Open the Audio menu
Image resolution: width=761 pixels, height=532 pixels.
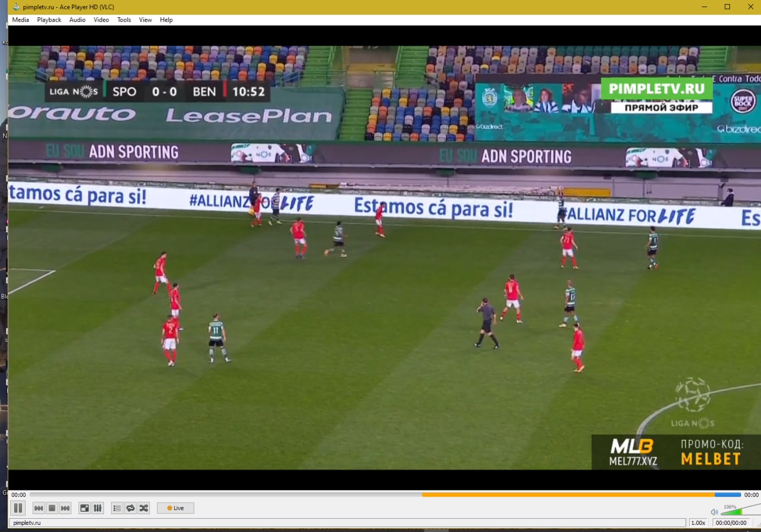pos(77,20)
